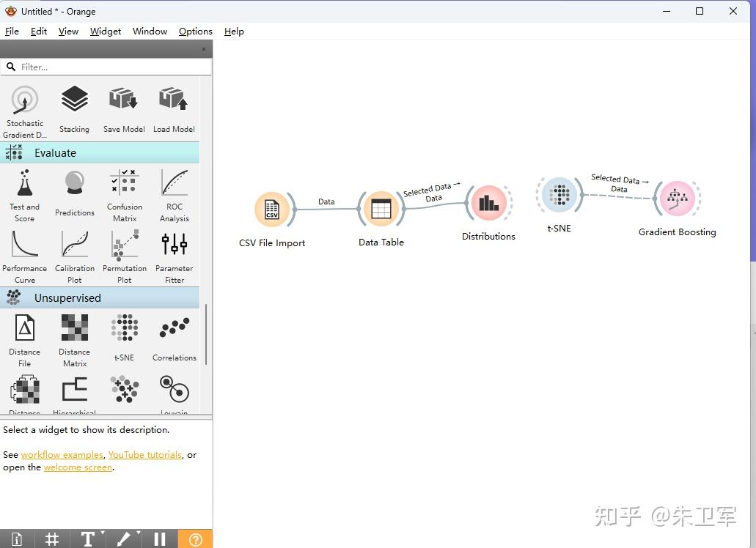Choose the Calibration Plot widget
Viewport: 756px width, 548px height.
(75, 257)
